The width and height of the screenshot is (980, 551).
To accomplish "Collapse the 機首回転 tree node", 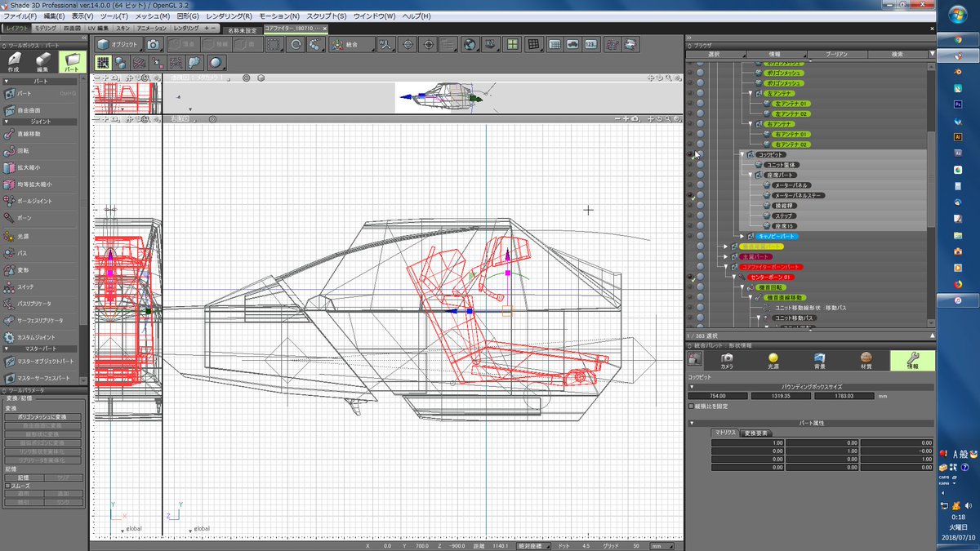I will pos(742,287).
